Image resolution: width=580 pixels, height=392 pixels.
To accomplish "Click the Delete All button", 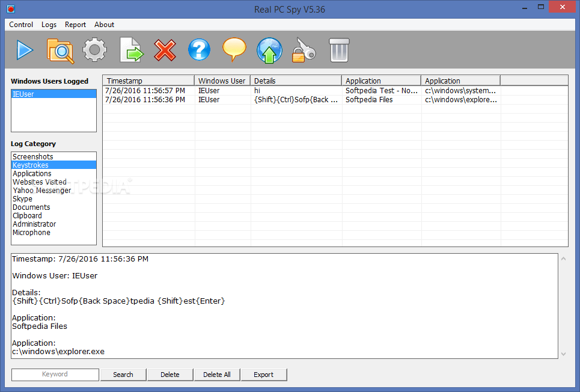I will click(x=217, y=375).
